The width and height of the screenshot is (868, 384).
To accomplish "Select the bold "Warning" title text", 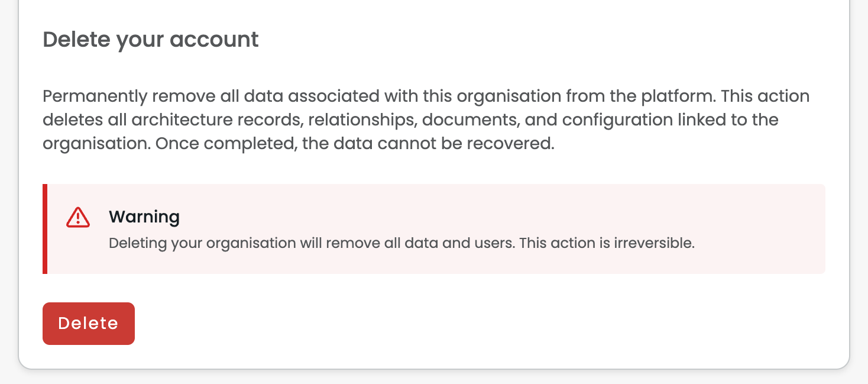I will point(144,217).
